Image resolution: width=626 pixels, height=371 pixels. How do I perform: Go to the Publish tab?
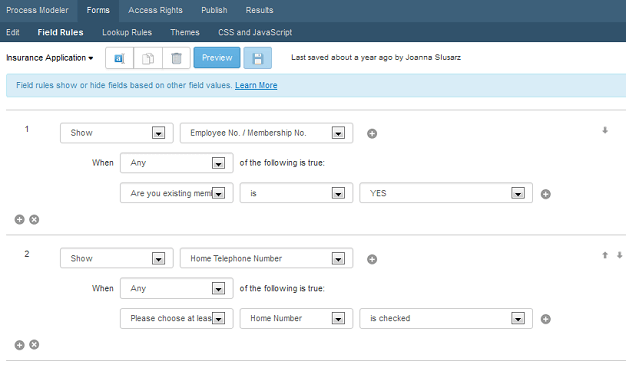(214, 10)
